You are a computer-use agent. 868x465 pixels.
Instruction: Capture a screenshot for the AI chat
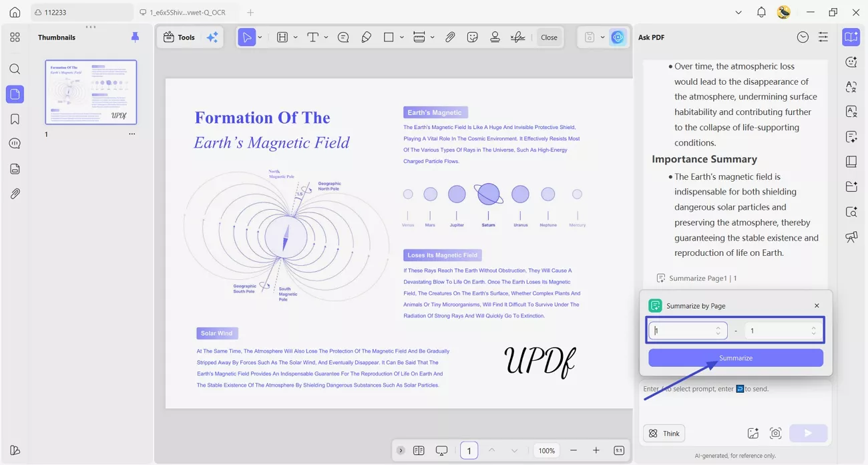(x=776, y=433)
